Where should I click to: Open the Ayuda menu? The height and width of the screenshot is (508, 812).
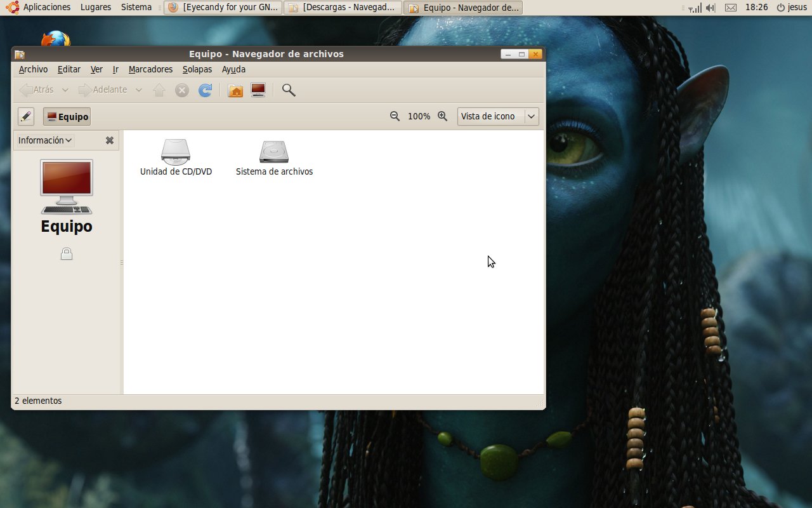[233, 69]
